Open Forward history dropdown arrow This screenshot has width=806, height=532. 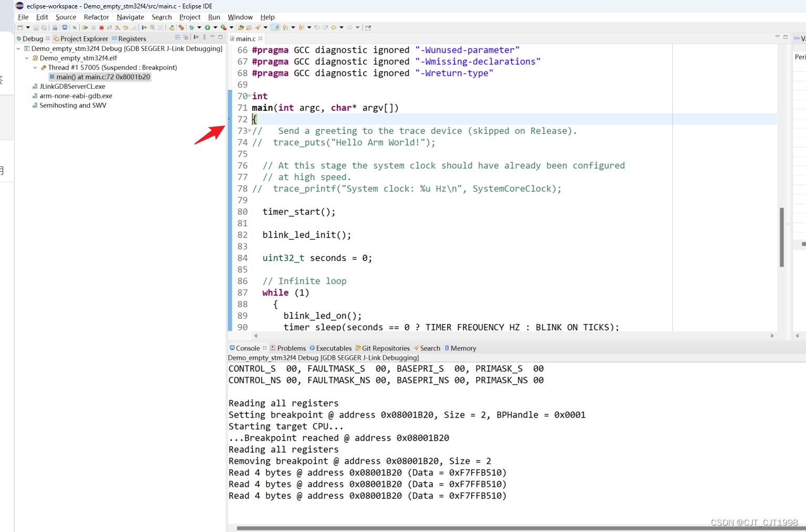tap(358, 27)
